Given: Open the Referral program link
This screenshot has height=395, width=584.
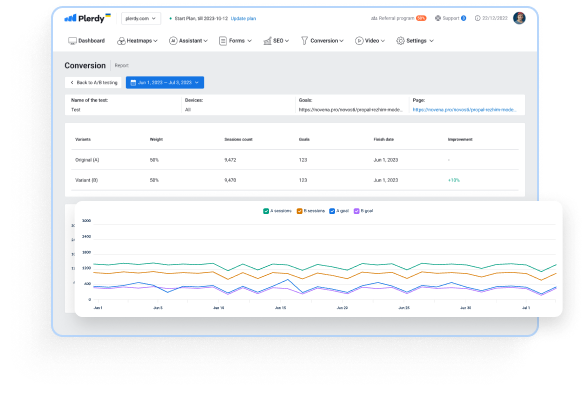Looking at the screenshot, I should coord(399,18).
